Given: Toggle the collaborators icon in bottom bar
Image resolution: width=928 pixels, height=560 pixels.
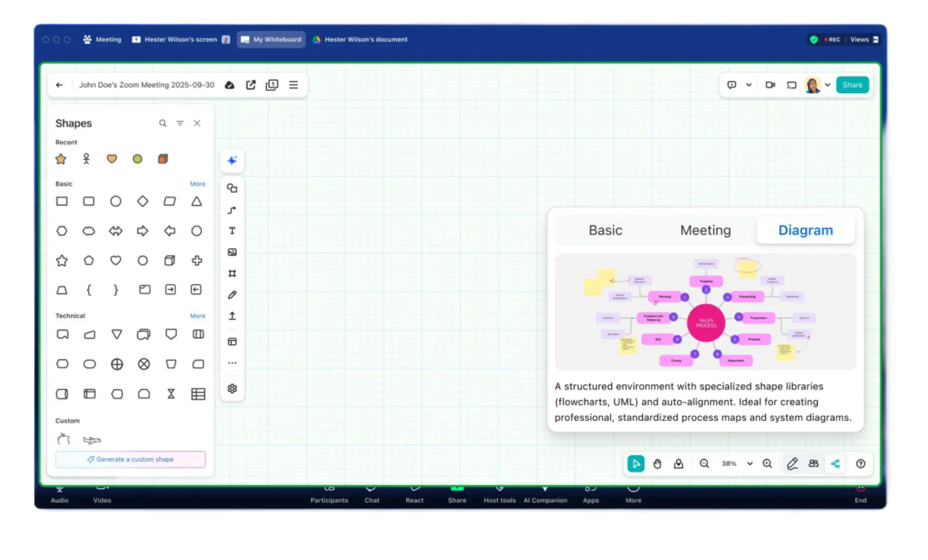Looking at the screenshot, I should 814,463.
